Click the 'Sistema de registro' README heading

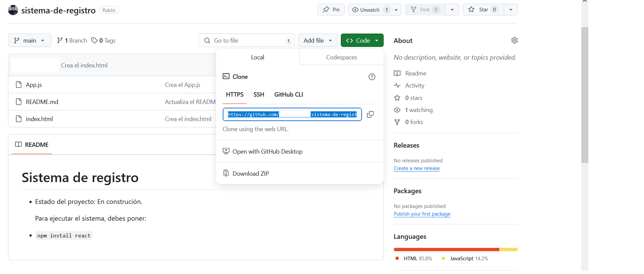coord(80,178)
